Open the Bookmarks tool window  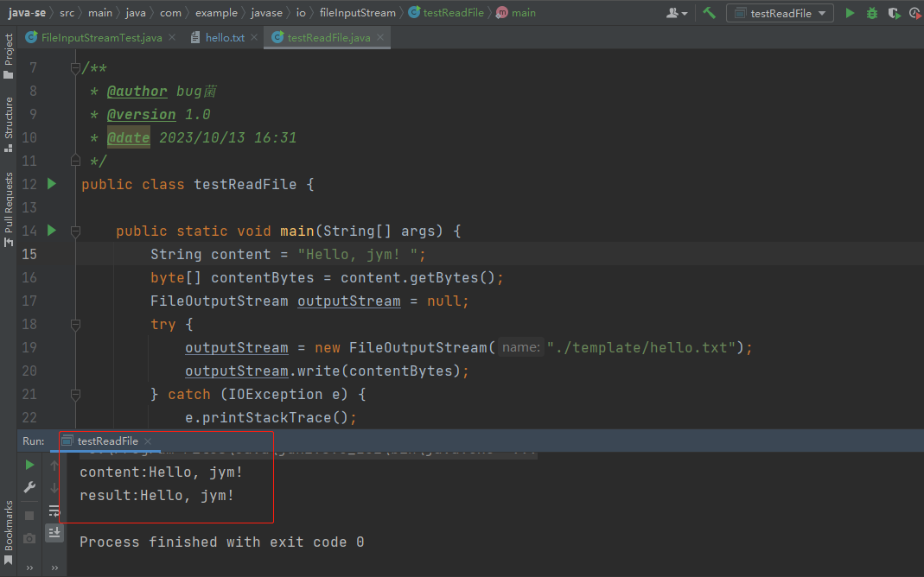coord(9,533)
